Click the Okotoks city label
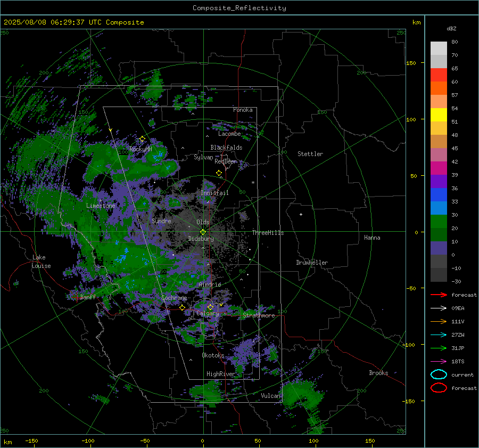 [213, 355]
